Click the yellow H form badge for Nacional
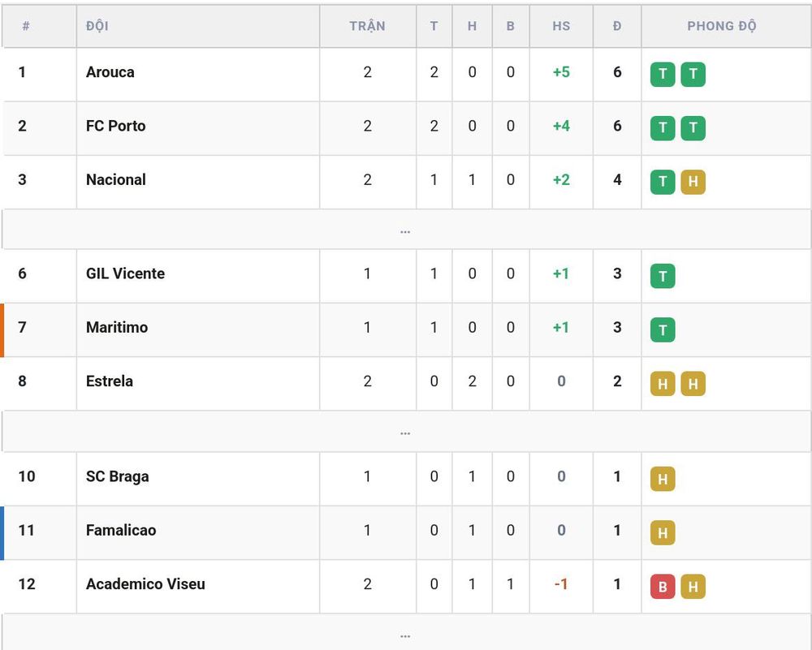 coord(693,182)
